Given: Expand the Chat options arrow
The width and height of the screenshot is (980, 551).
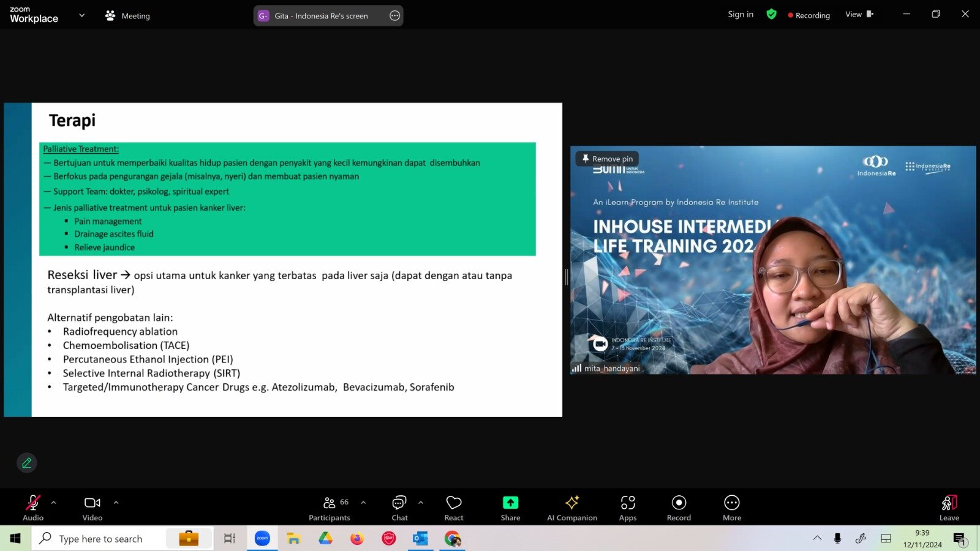Looking at the screenshot, I should click(421, 503).
